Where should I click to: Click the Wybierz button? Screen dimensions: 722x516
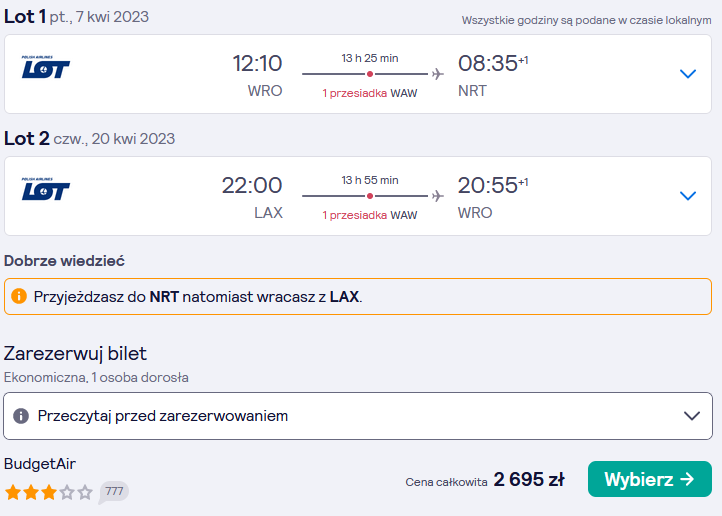click(650, 479)
